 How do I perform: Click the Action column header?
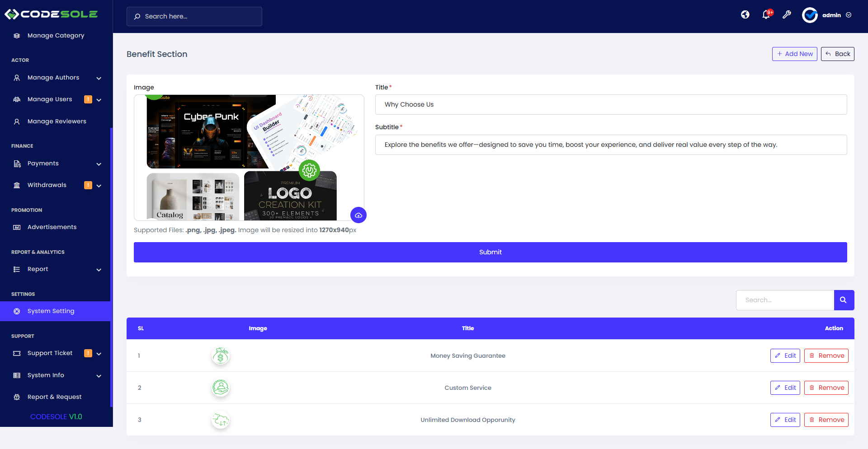coord(834,328)
